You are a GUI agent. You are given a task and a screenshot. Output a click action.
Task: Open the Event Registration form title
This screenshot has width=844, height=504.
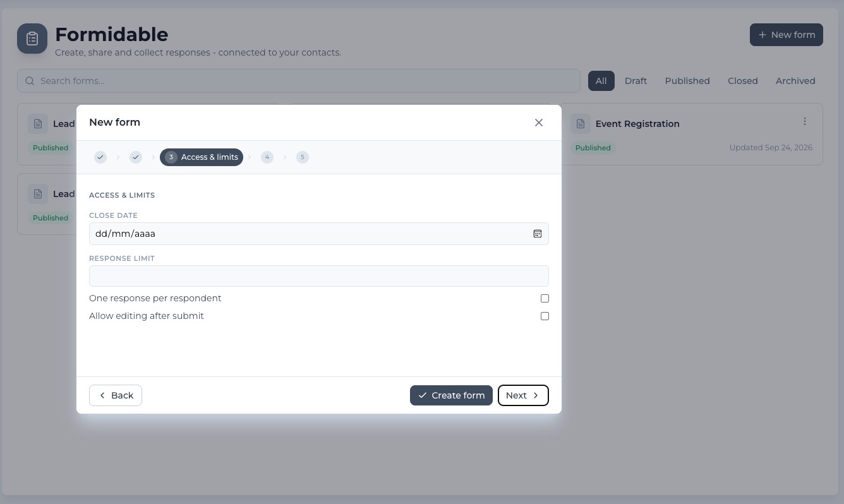tap(637, 124)
